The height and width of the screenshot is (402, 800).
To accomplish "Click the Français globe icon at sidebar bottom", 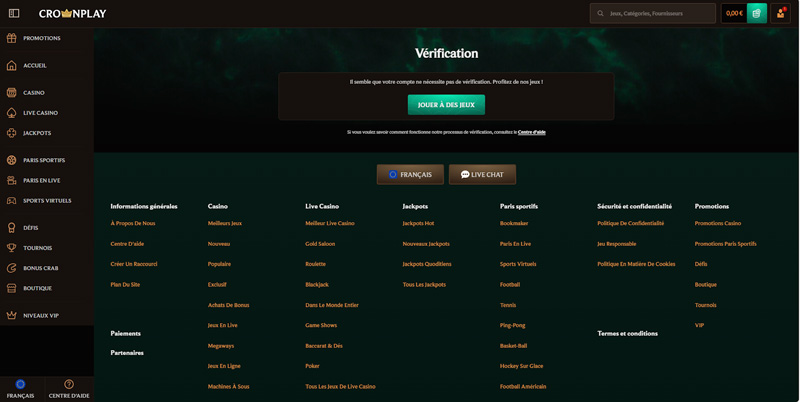I will [20, 384].
